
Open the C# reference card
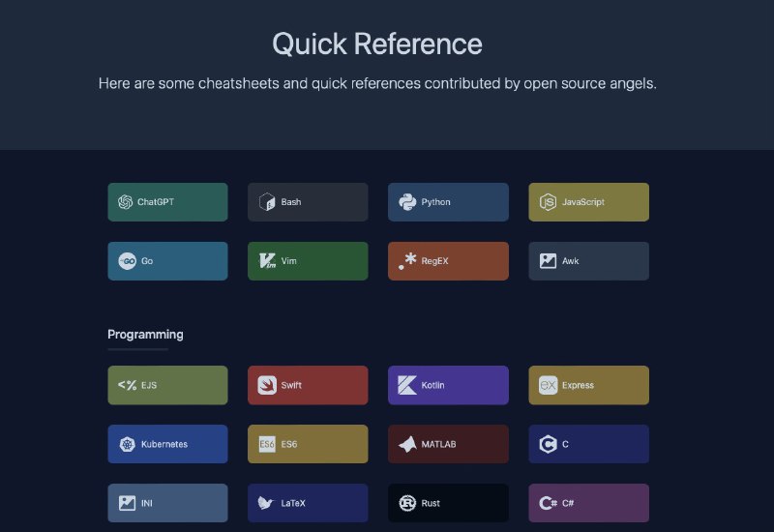(x=588, y=503)
